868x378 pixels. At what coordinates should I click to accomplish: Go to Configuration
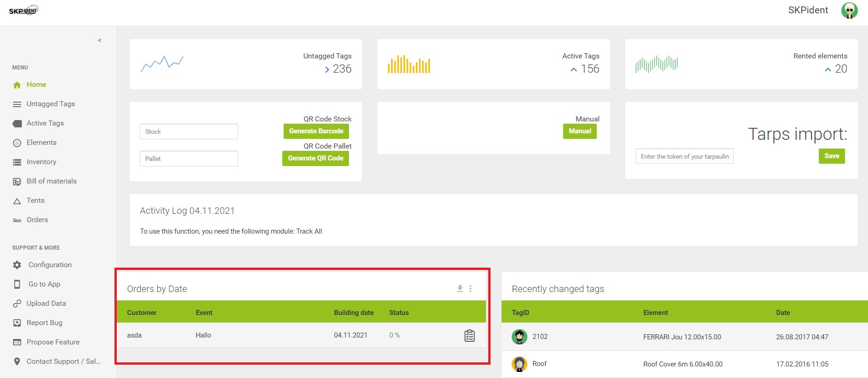(50, 265)
